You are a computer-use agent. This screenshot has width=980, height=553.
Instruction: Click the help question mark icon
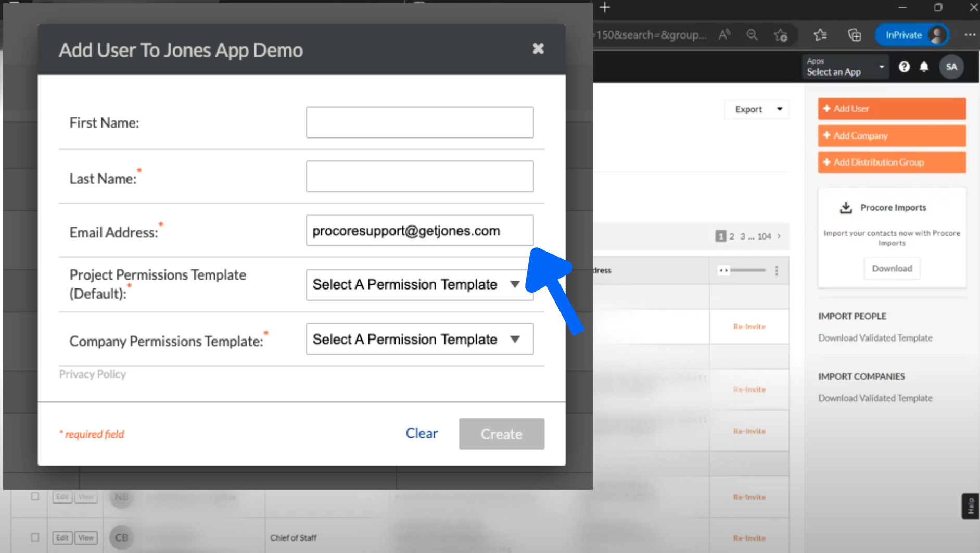904,67
